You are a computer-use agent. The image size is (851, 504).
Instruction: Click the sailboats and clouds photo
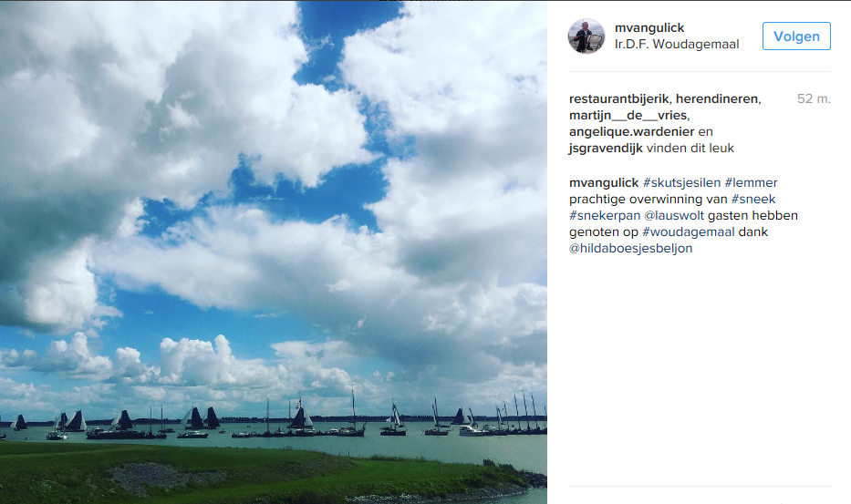(x=274, y=252)
